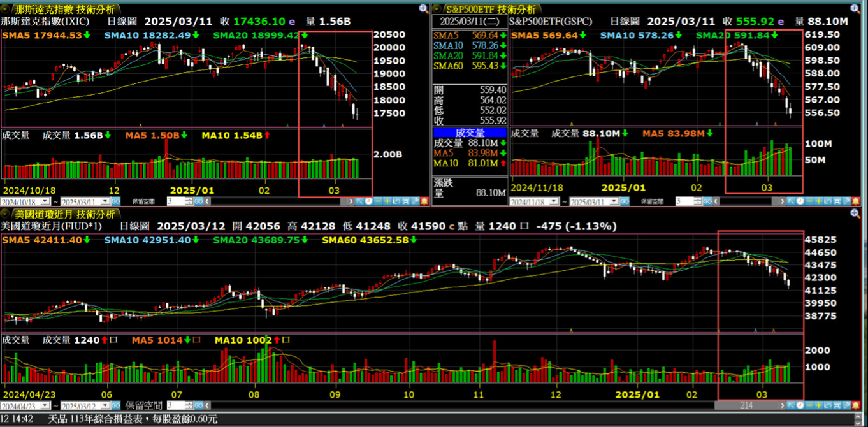The width and height of the screenshot is (868, 427).
Task: Click the undo arrow icon in Nasdaq toolbar
Action: (x=396, y=201)
